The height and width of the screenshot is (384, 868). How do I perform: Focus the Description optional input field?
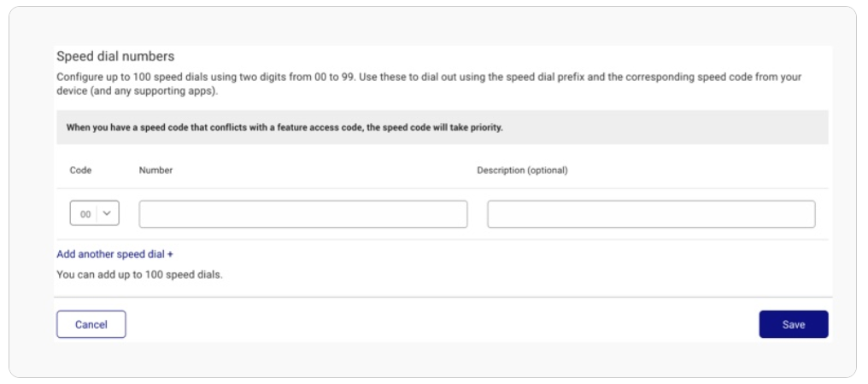click(651, 214)
